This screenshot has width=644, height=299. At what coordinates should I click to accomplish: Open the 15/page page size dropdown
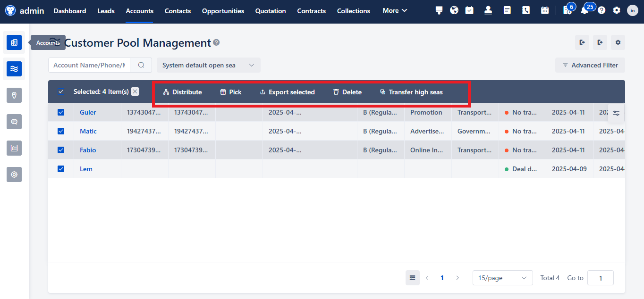click(502, 278)
